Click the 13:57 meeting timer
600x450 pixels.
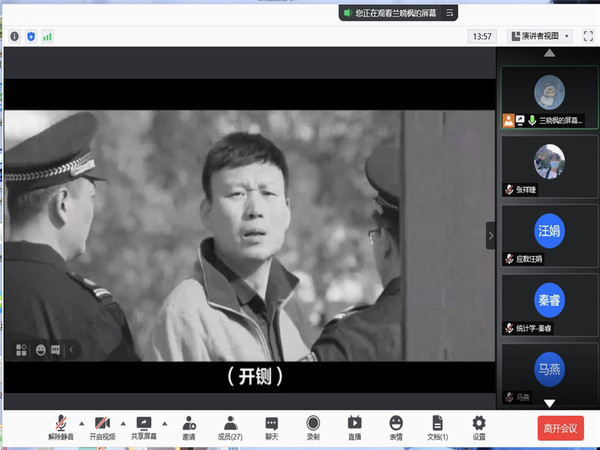[482, 36]
